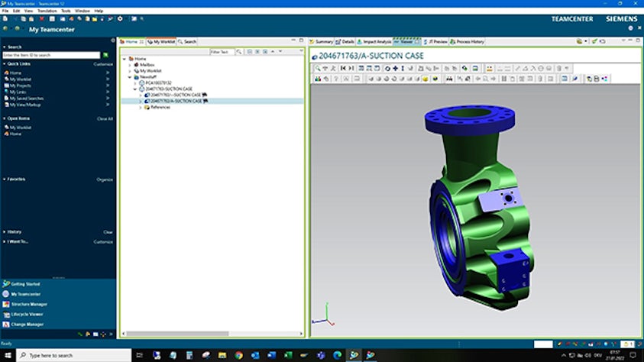Click the Filter Text field in Home view

click(x=222, y=52)
